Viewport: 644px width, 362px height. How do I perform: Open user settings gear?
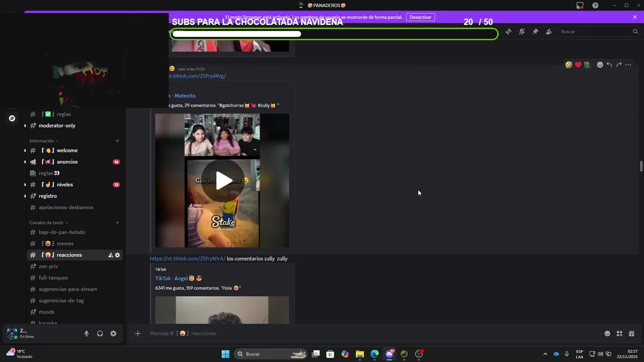(113, 333)
